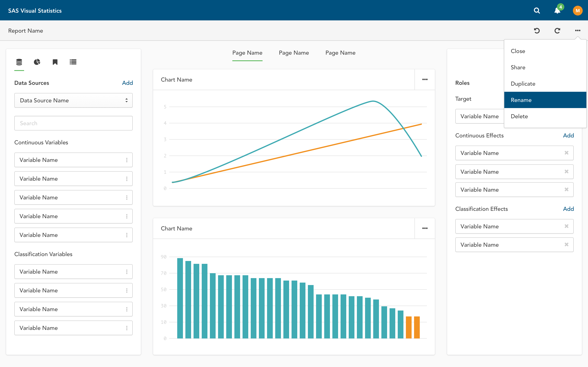The width and height of the screenshot is (588, 367).
Task: Click the redo arrow icon
Action: 557,31
